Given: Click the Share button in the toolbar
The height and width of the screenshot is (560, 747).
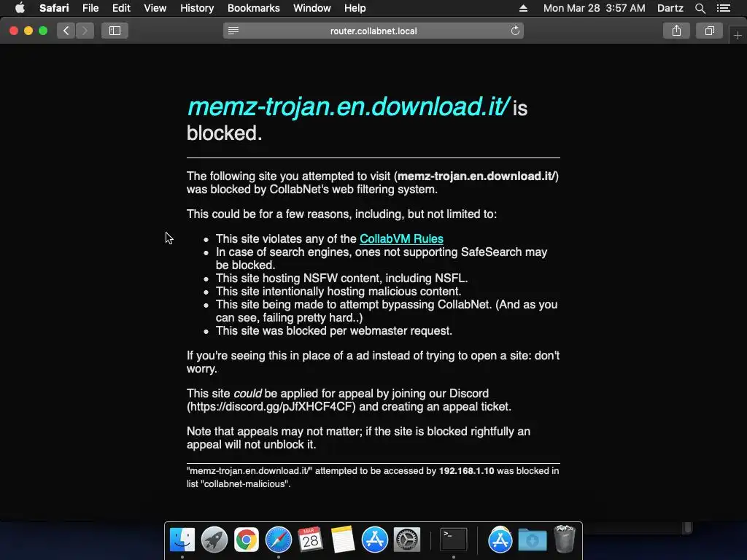Looking at the screenshot, I should pyautogui.click(x=676, y=31).
